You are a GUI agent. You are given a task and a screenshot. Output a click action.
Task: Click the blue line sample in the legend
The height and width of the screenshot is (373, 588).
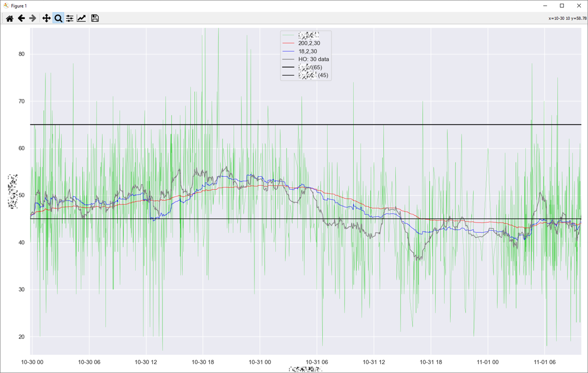click(x=289, y=51)
